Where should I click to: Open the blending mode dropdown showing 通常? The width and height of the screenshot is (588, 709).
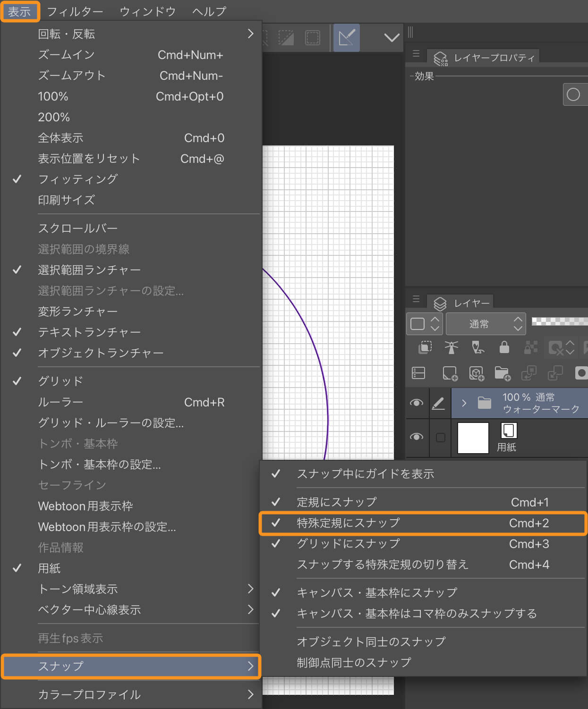(x=486, y=323)
